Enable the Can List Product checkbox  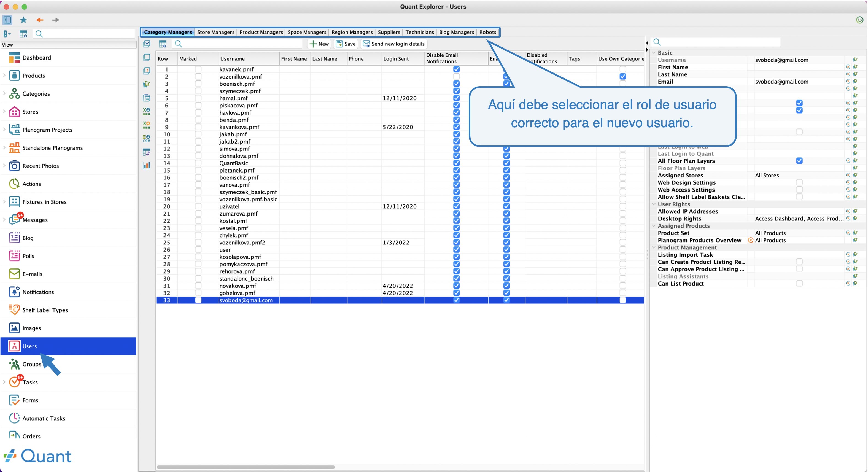pos(799,283)
